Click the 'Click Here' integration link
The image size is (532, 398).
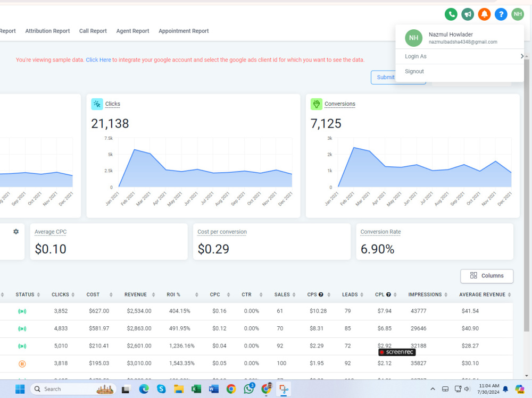(x=98, y=60)
